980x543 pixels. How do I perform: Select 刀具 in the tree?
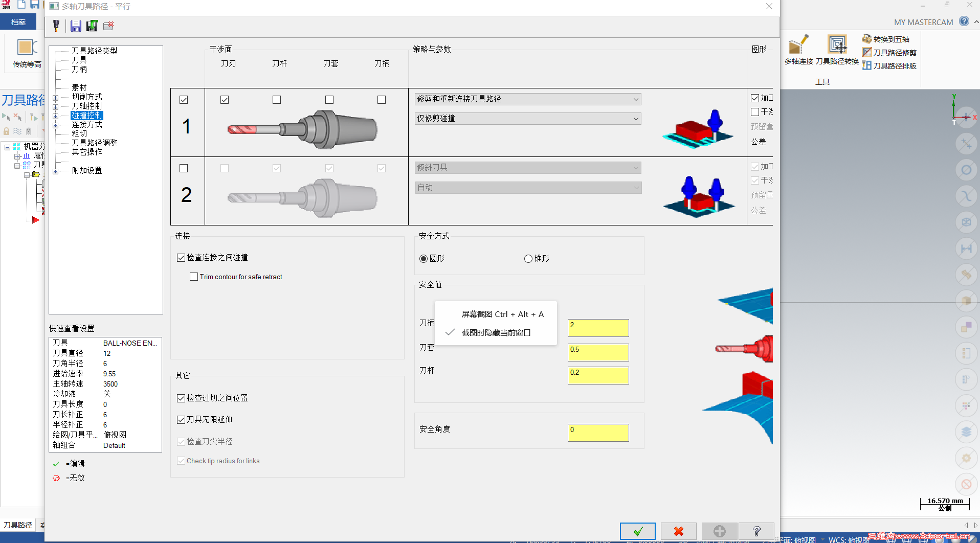[79, 60]
